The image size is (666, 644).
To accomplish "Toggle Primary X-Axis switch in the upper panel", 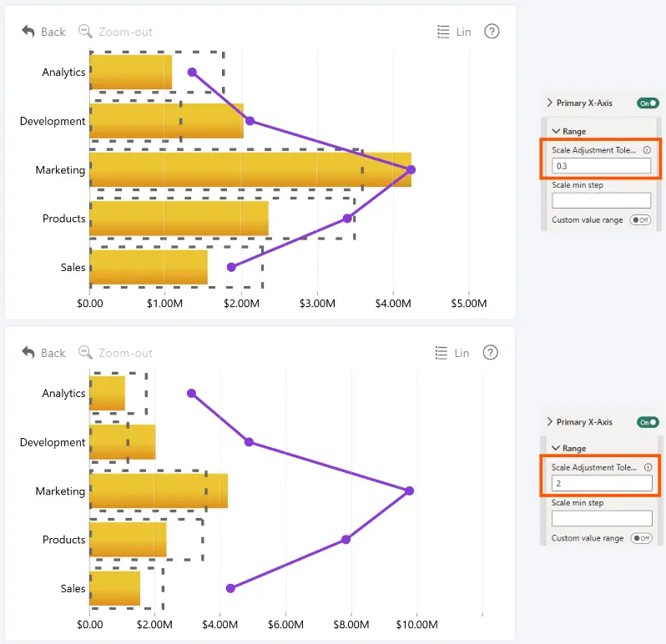I will point(648,103).
